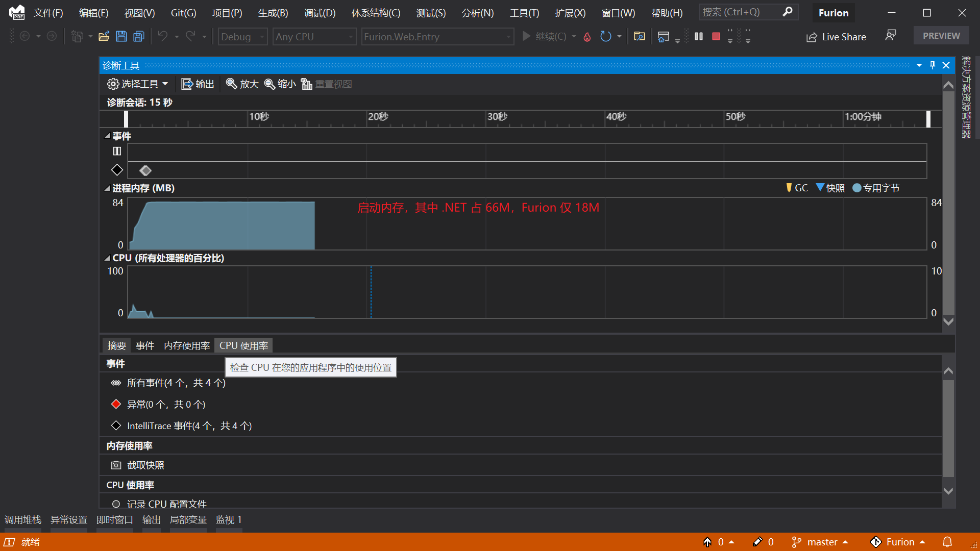Click the IntelliTrace 事件 tree item
Image resolution: width=980 pixels, height=551 pixels.
click(189, 425)
